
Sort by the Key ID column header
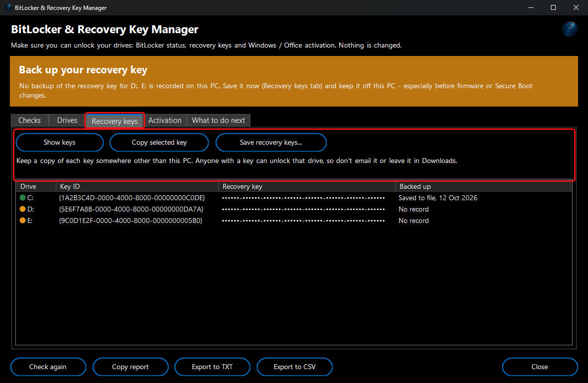pyautogui.click(x=137, y=186)
